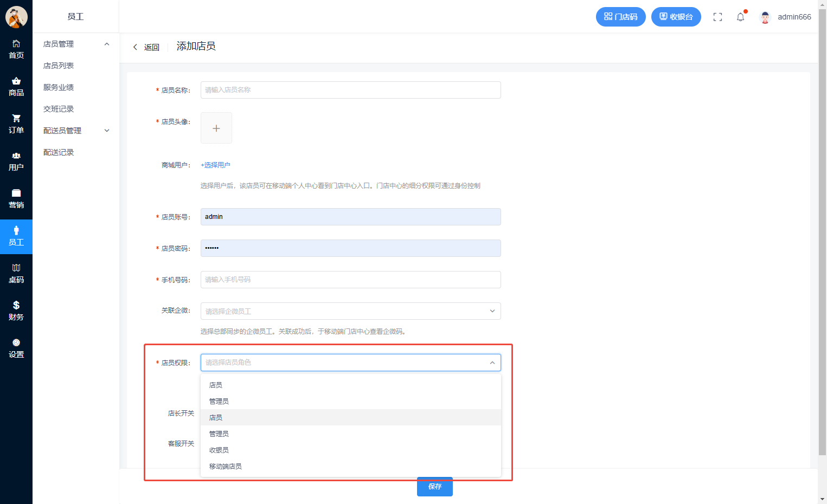Go to 财务 dollar sign icon

[x=16, y=305]
